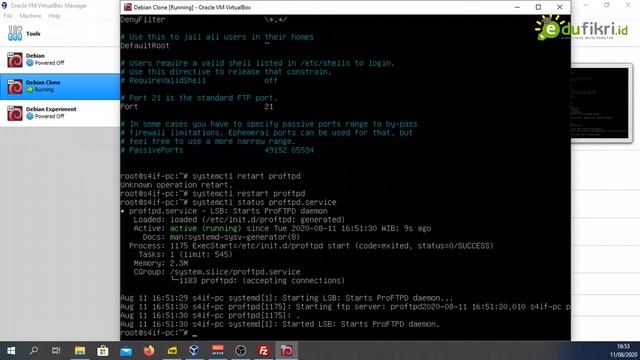Click 'systemctl restart proftpd' command text

(249, 193)
